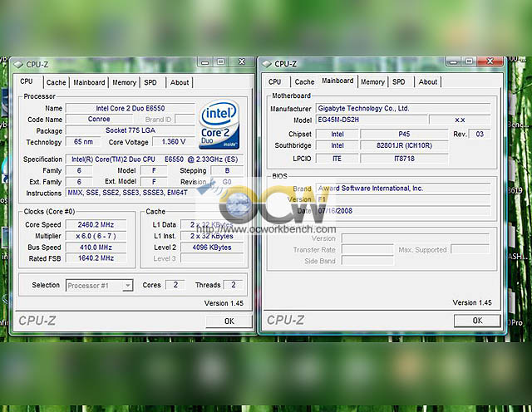The image size is (532, 412).
Task: Click the Intel Core 2 Duo logo
Action: [x=219, y=125]
